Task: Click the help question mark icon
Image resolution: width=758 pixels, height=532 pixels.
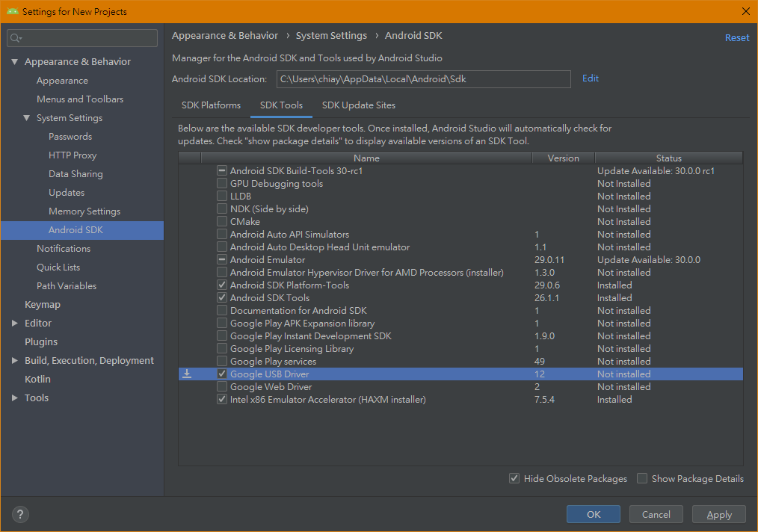Action: click(20, 514)
